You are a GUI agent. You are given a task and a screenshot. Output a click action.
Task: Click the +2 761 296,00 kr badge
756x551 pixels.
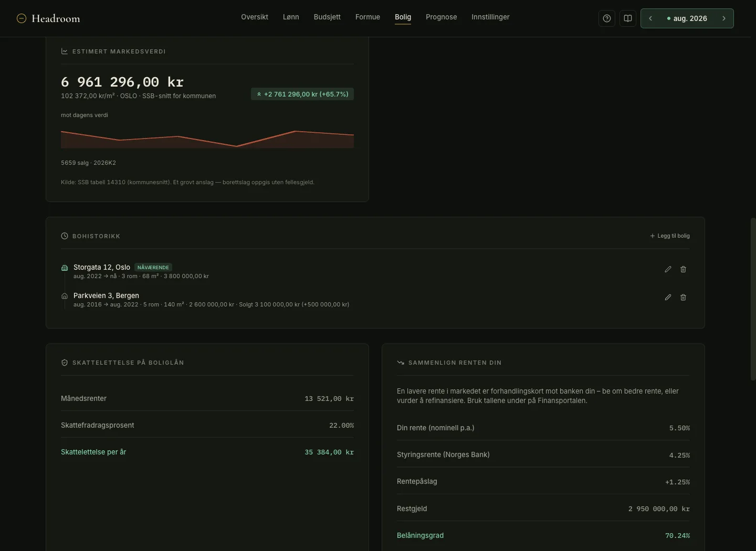(x=302, y=94)
